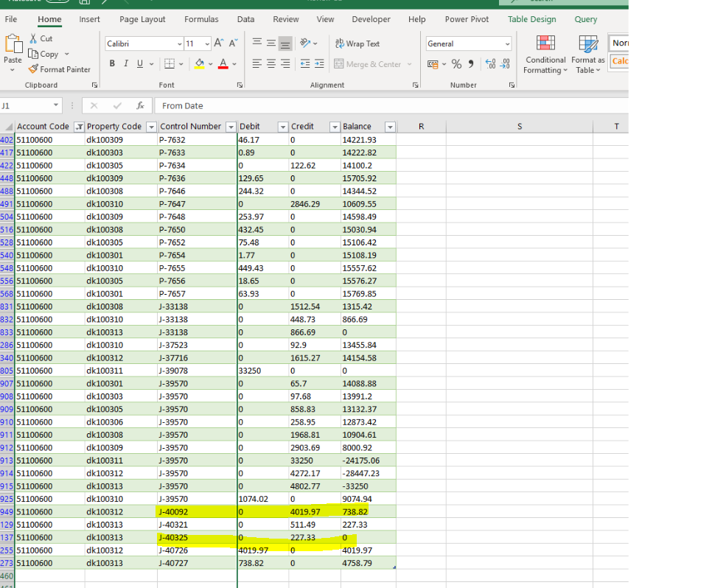
Task: Open the Table Design tab
Action: [x=532, y=19]
